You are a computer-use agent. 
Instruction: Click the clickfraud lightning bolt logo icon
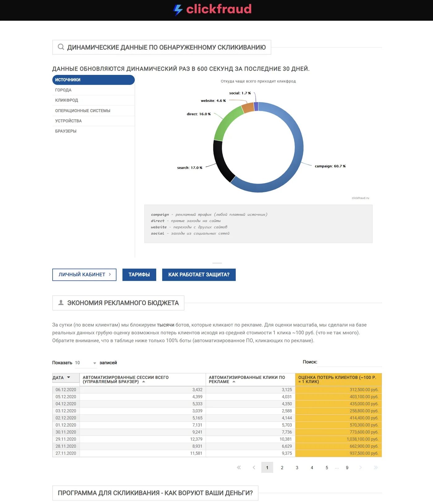tap(178, 10)
